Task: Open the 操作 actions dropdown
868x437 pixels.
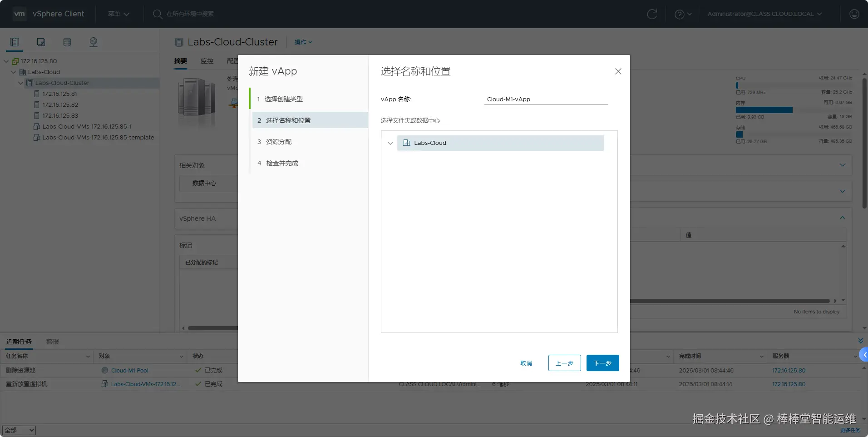Action: 303,42
